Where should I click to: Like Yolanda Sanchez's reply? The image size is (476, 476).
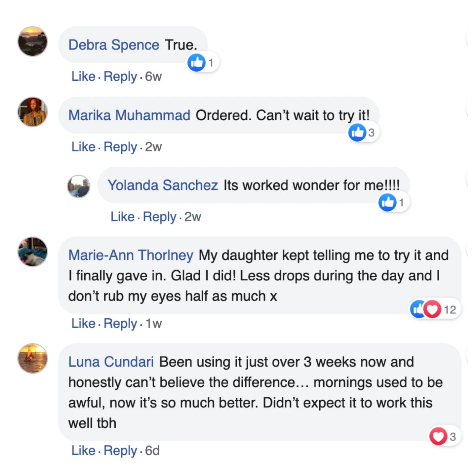tap(122, 217)
